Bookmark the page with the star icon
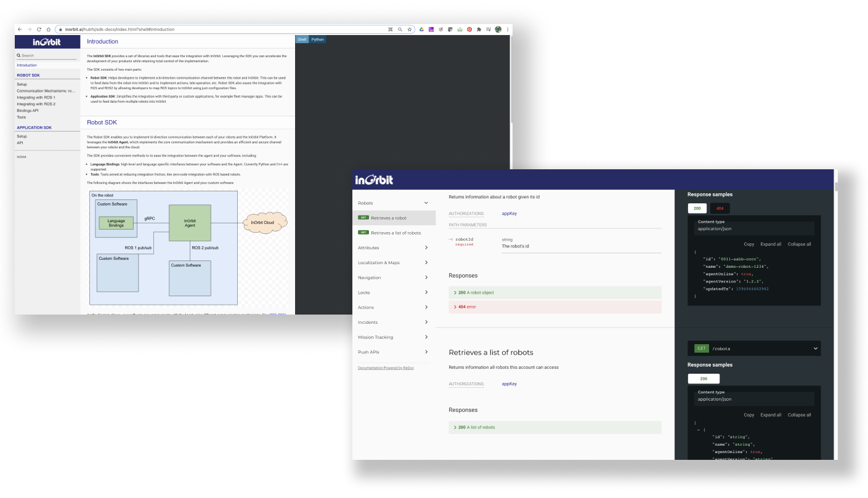Viewport: 868px width, 498px height. (x=409, y=29)
